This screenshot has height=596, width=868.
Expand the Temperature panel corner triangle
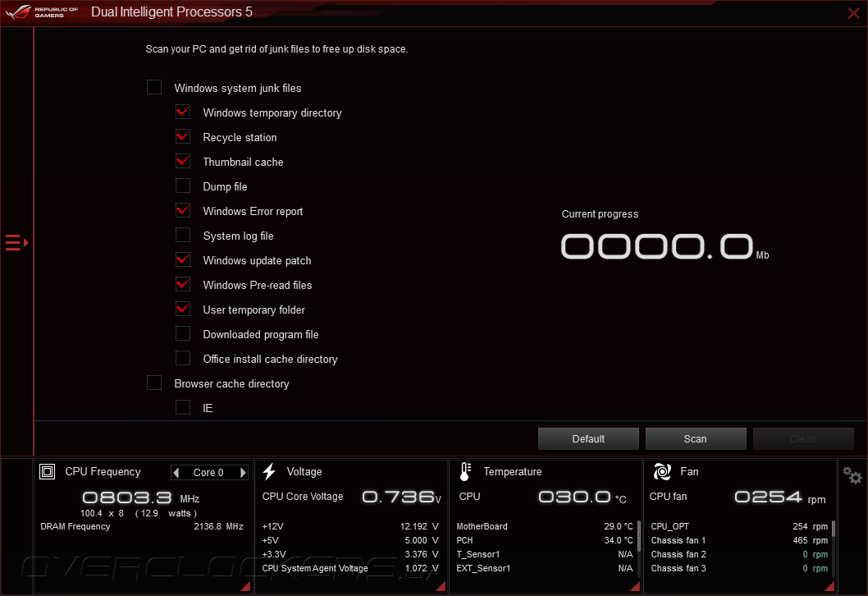(x=635, y=586)
